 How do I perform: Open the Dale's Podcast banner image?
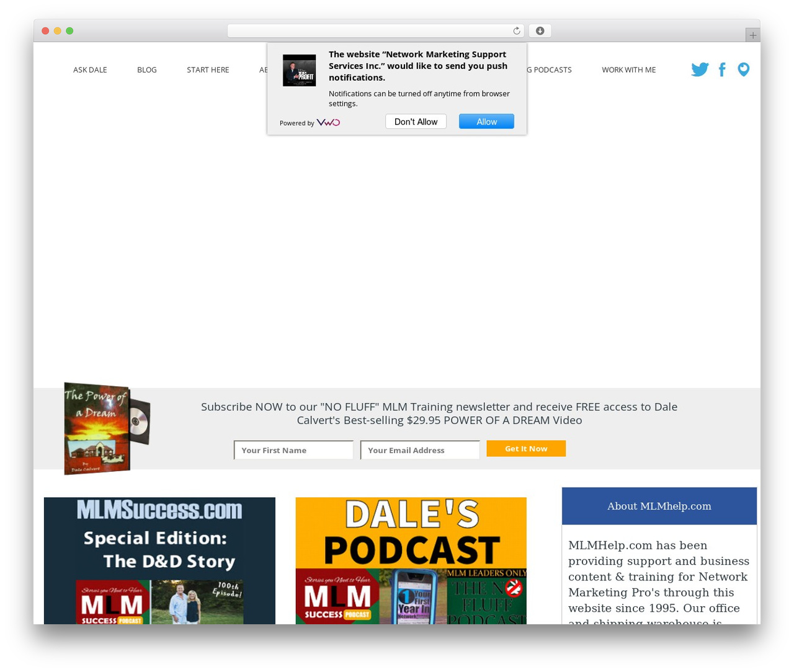coord(411,560)
